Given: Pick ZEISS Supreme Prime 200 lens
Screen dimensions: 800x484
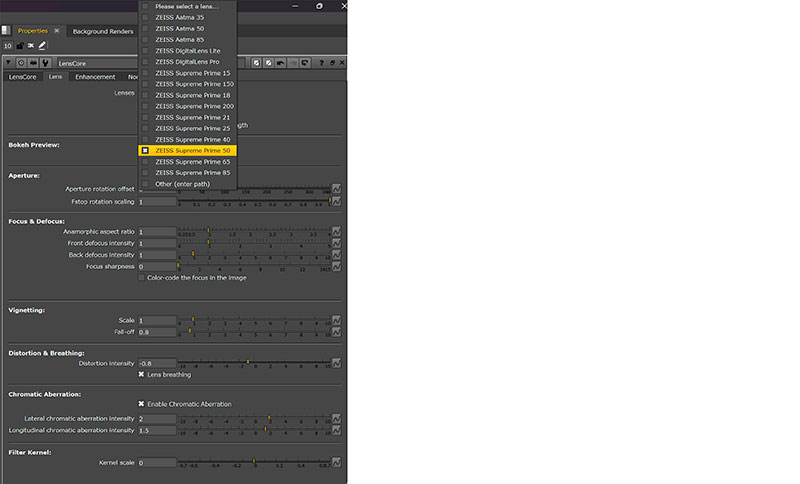Looking at the screenshot, I should (x=187, y=106).
